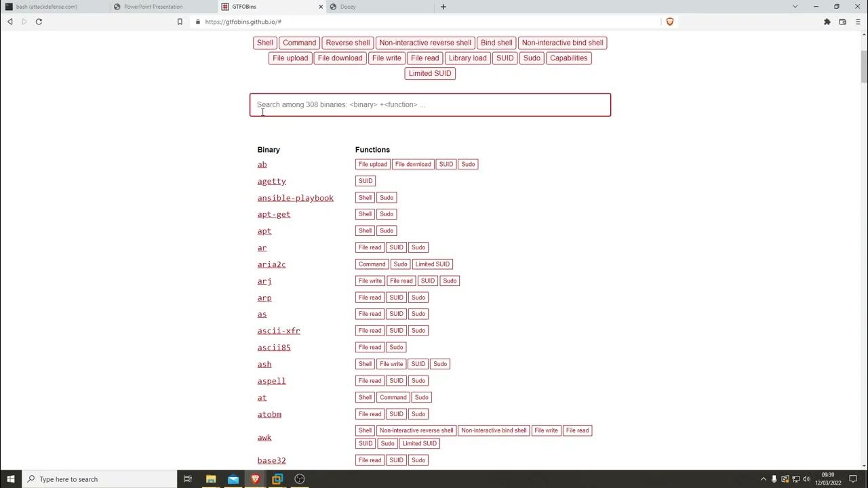Open the network tray icon

(796, 479)
